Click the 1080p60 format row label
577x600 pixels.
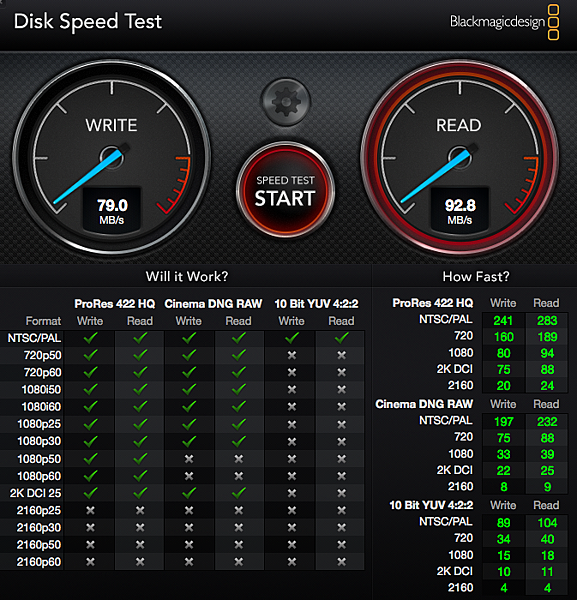pos(39,476)
